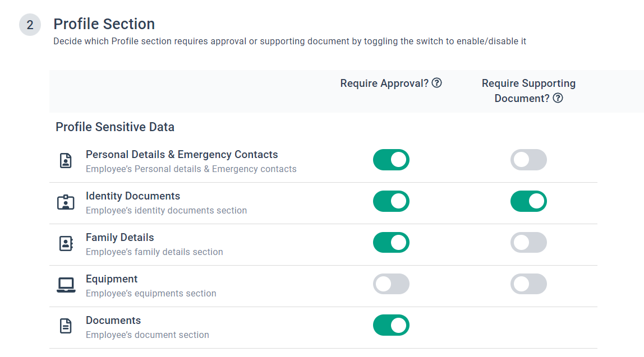
Task: Turn on supporting document for Equipment
Action: coord(528,284)
